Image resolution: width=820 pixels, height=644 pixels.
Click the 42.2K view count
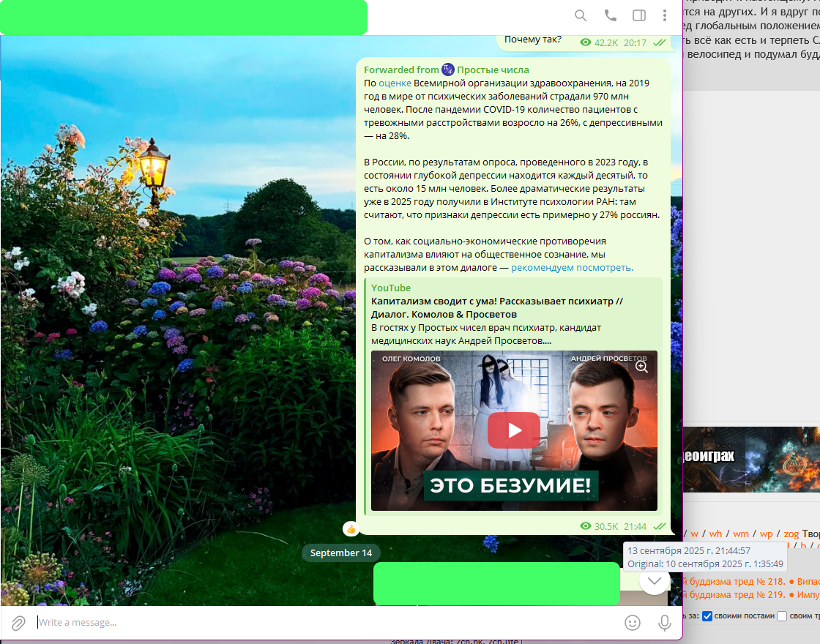coord(606,43)
